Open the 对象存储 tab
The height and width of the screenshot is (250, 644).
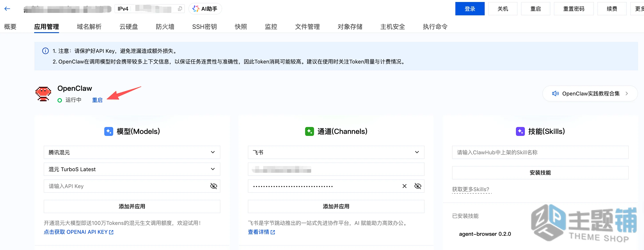tap(350, 27)
